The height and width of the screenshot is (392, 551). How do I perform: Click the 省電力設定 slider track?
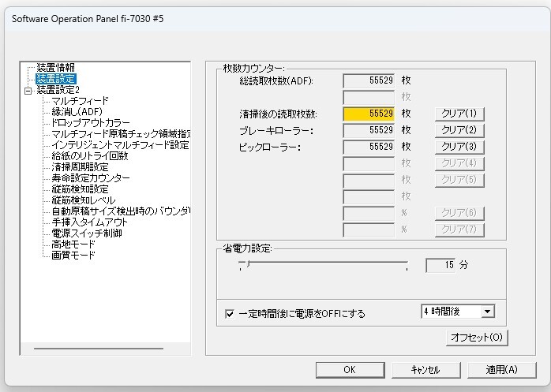324,265
